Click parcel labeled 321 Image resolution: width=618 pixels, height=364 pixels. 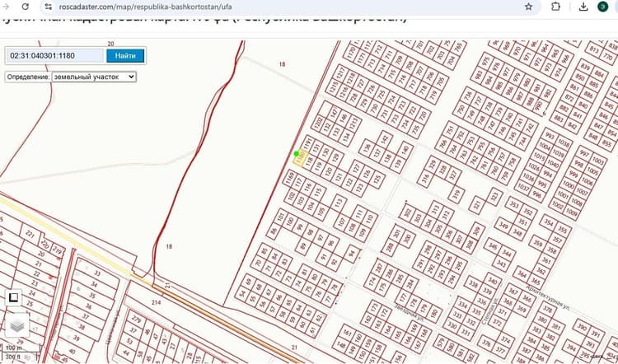[x=477, y=205]
